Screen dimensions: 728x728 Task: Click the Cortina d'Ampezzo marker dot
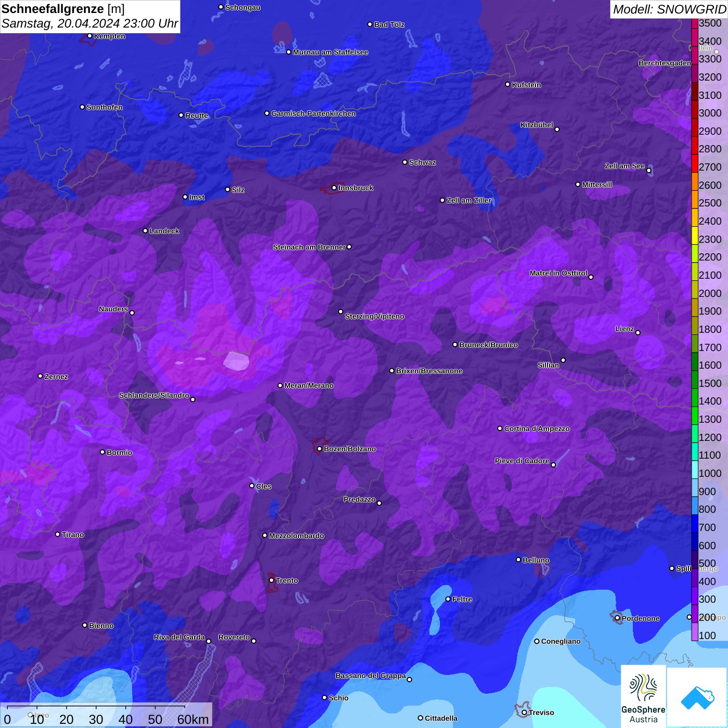pos(500,428)
